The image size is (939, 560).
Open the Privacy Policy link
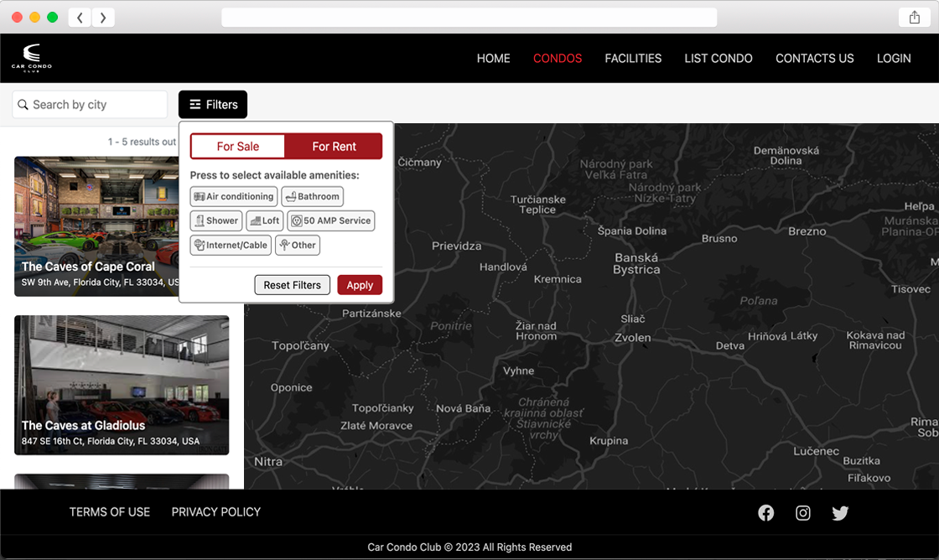pyautogui.click(x=216, y=512)
